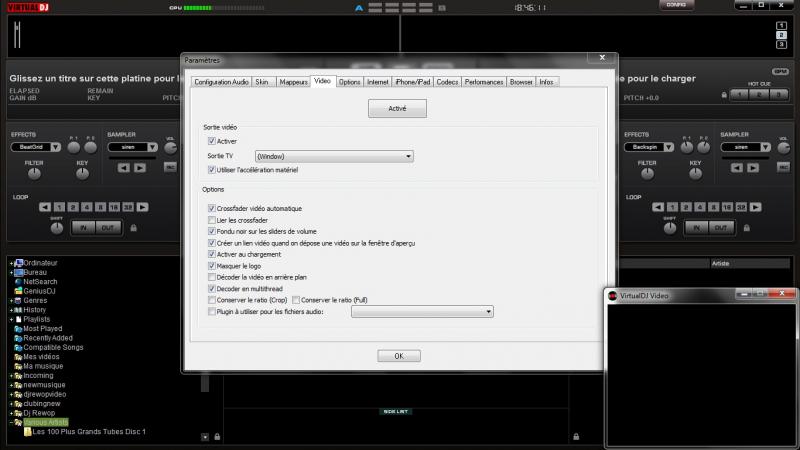800x450 pixels.
Task: Toggle right deck loop lock icon
Action: (746, 228)
